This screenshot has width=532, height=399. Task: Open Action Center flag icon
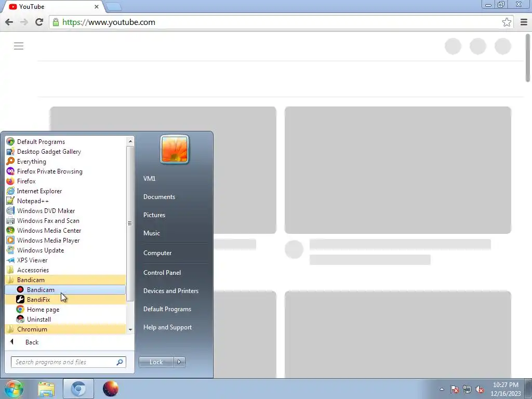click(455, 389)
